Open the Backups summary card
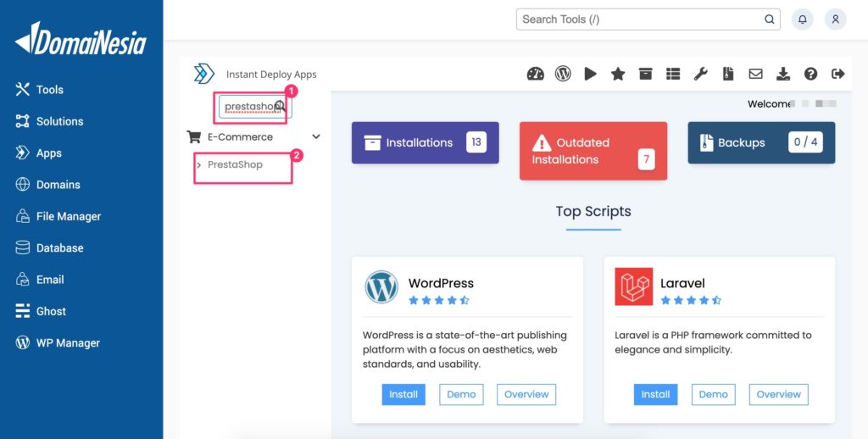The height and width of the screenshot is (439, 868). tap(762, 143)
